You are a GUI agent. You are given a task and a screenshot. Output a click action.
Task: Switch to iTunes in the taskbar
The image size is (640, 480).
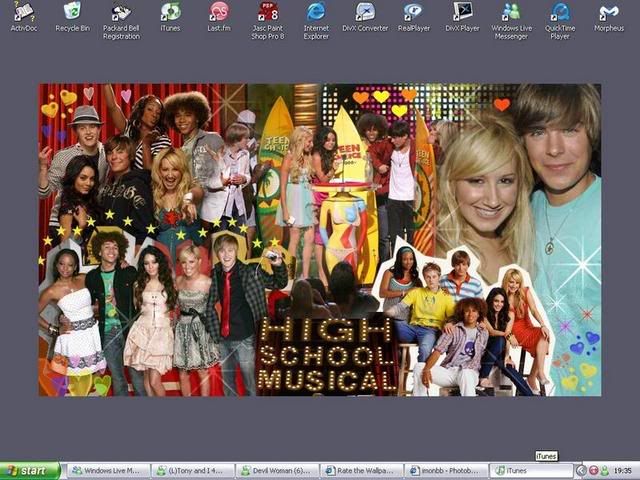tap(531, 470)
